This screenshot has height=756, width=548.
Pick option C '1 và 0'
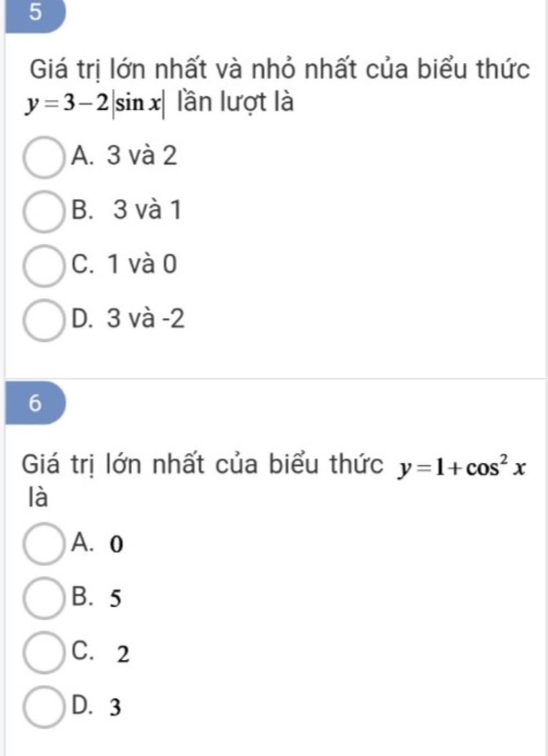pos(43,266)
